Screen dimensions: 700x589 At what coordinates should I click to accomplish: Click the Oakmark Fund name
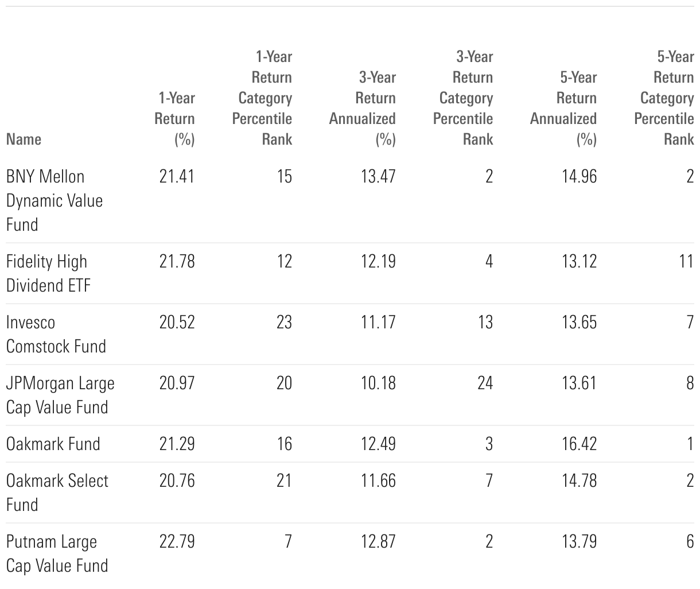point(53,444)
